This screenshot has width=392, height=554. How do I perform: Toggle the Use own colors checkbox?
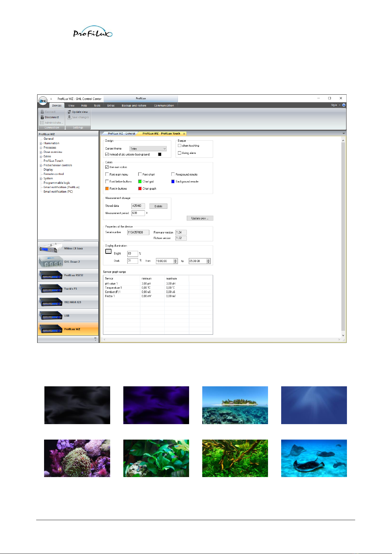(x=107, y=167)
